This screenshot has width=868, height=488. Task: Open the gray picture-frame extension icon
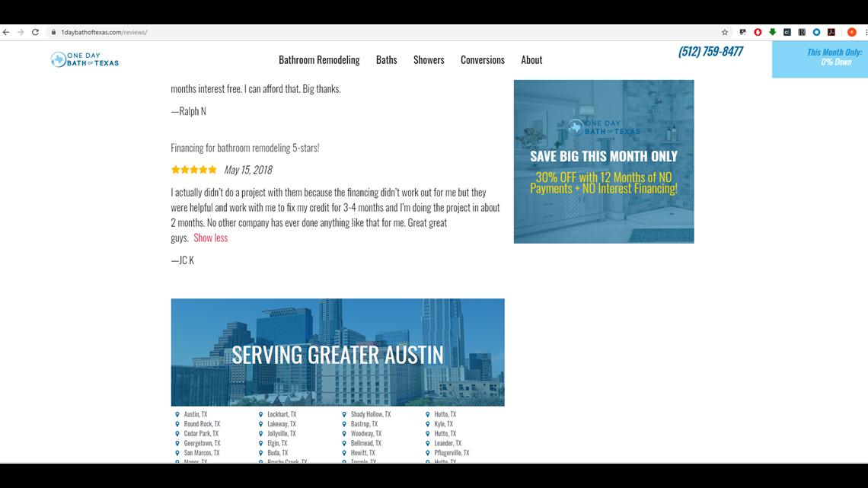coord(743,32)
